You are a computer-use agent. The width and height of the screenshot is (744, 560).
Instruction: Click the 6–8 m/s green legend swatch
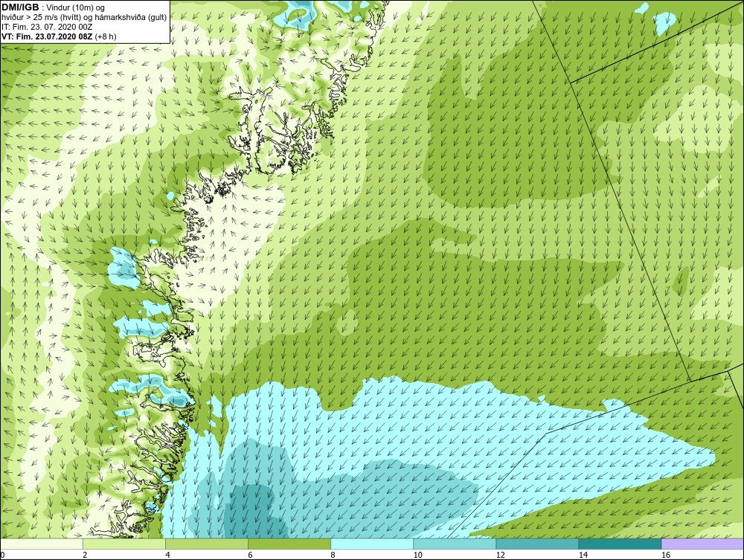(x=289, y=544)
